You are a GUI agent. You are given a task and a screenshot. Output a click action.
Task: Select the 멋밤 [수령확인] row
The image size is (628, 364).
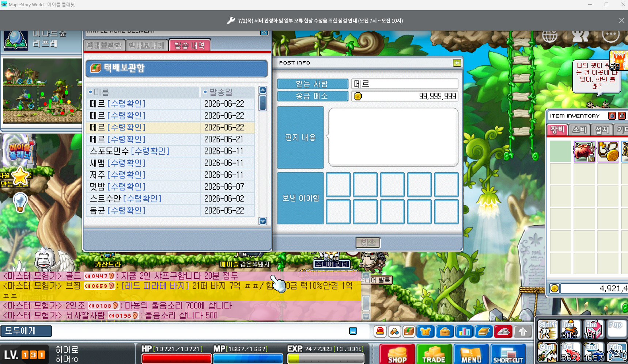(170, 187)
